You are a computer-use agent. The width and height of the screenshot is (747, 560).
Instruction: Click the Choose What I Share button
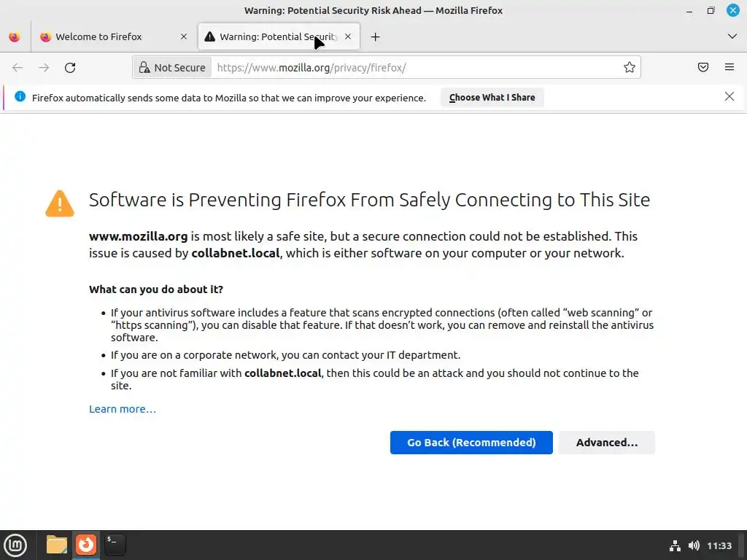coord(492,98)
